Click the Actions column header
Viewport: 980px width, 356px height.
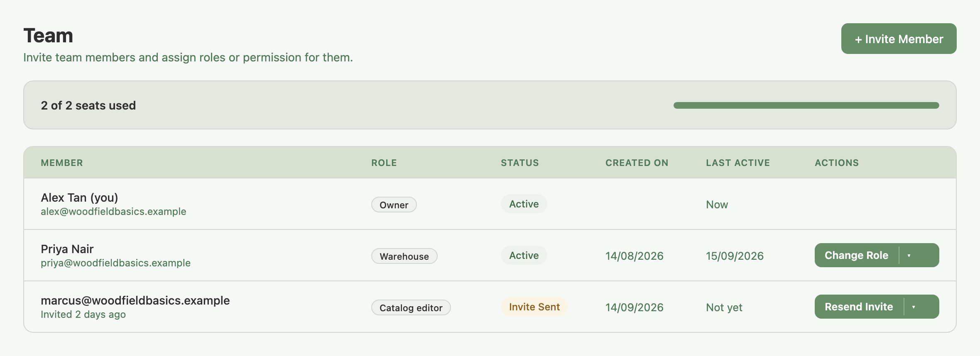(x=837, y=163)
